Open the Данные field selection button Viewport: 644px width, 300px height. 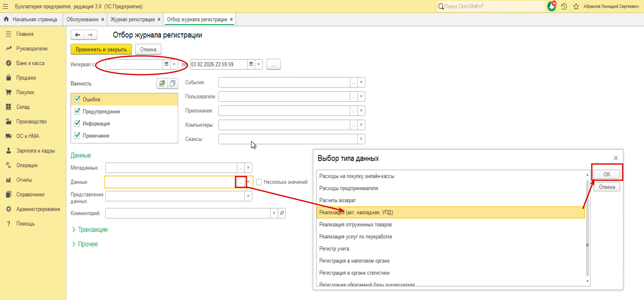[241, 182]
